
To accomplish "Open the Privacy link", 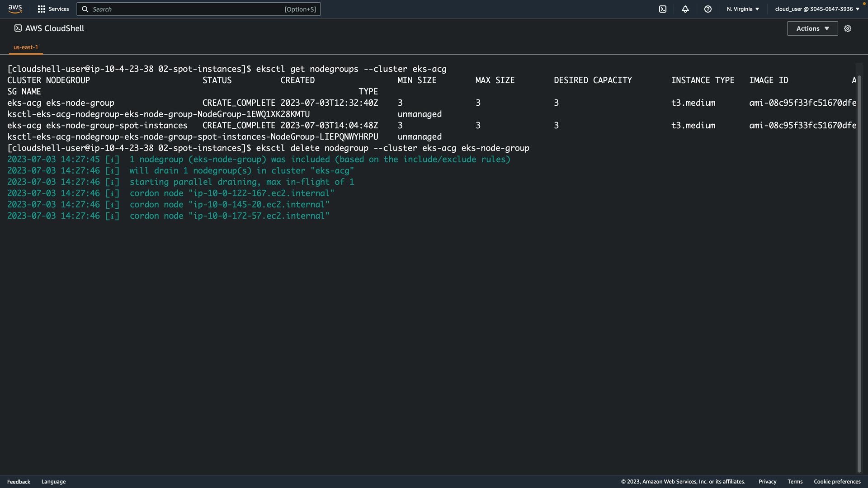I will [x=767, y=482].
